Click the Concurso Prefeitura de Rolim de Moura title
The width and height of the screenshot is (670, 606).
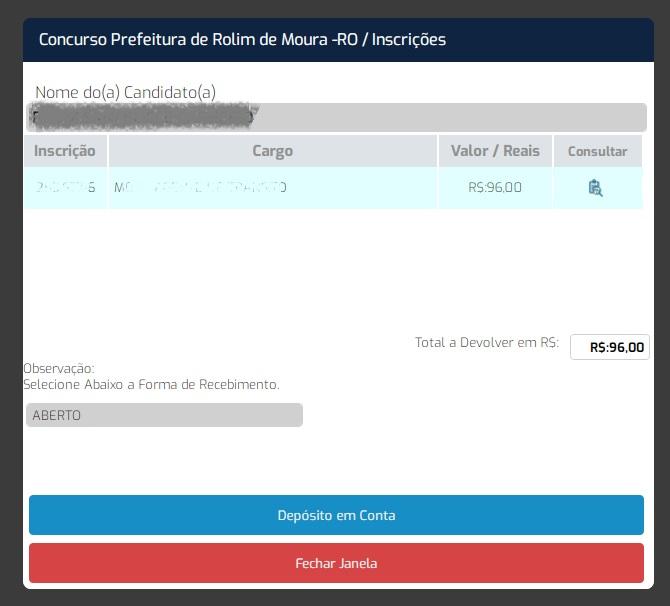242,40
